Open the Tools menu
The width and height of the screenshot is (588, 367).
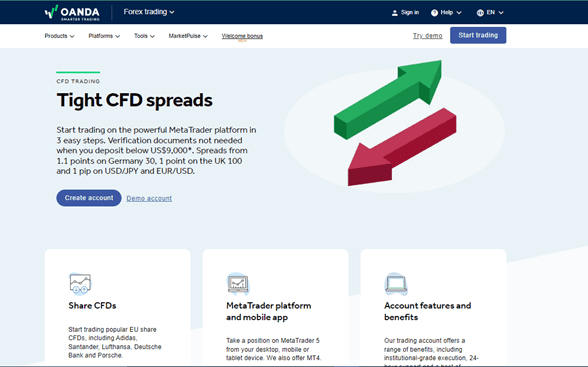(x=144, y=36)
